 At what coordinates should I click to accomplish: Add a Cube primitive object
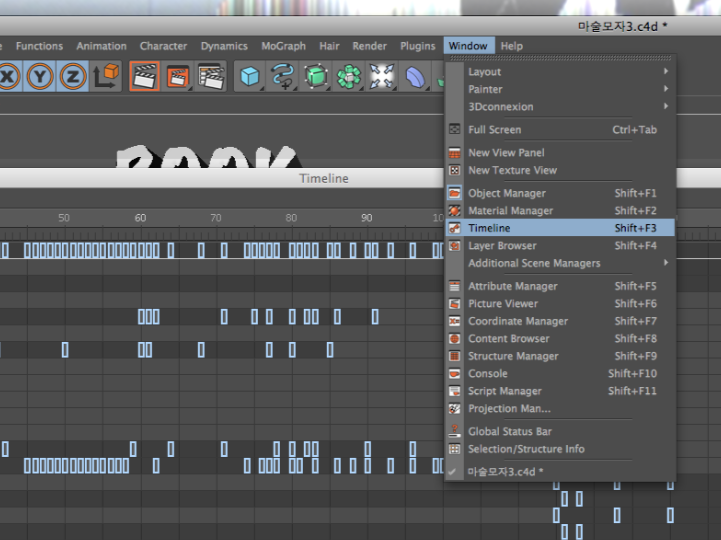(250, 76)
